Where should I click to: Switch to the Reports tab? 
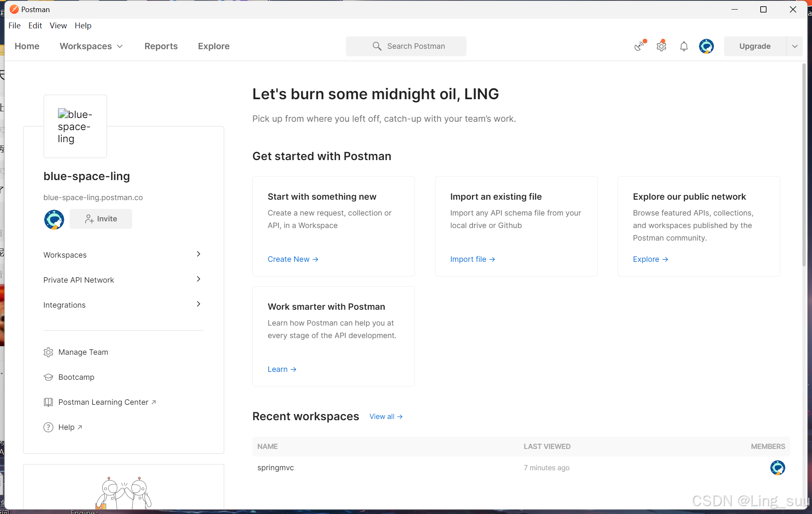point(161,46)
